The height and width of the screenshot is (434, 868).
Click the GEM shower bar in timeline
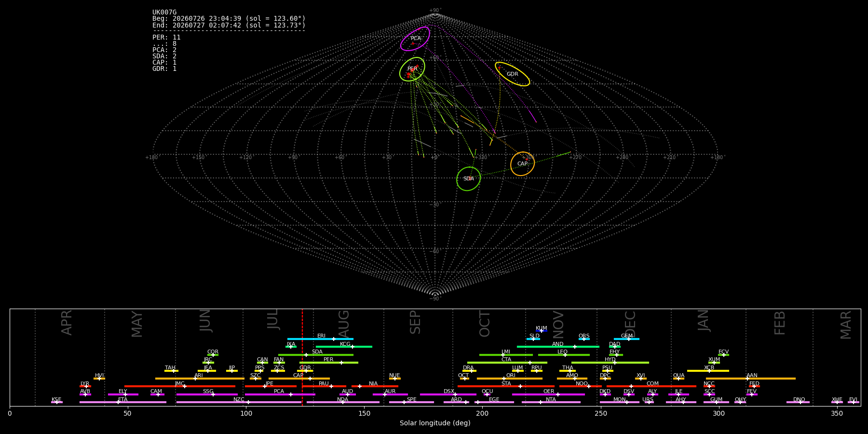pos(626,339)
